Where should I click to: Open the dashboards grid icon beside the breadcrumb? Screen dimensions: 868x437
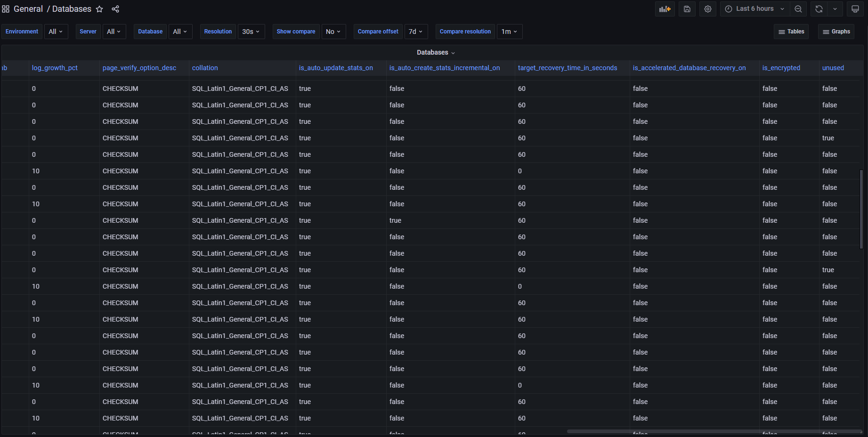point(6,8)
